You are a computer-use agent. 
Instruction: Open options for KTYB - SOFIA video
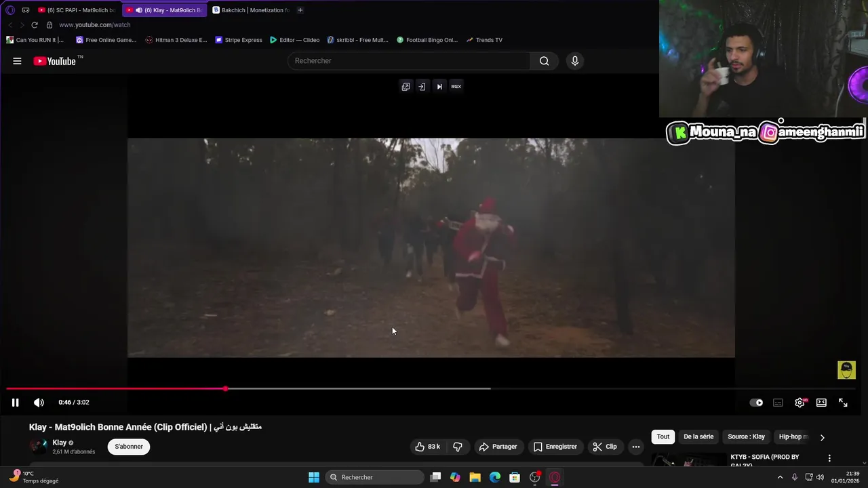point(829,458)
